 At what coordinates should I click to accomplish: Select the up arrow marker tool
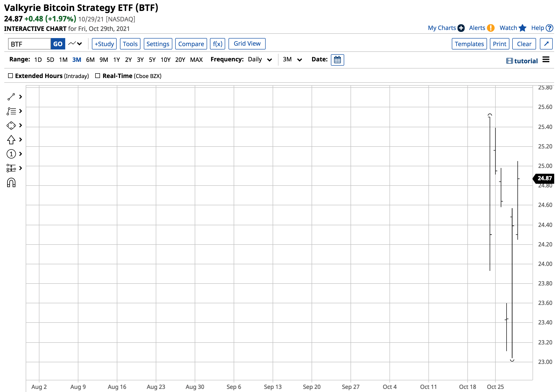click(11, 140)
